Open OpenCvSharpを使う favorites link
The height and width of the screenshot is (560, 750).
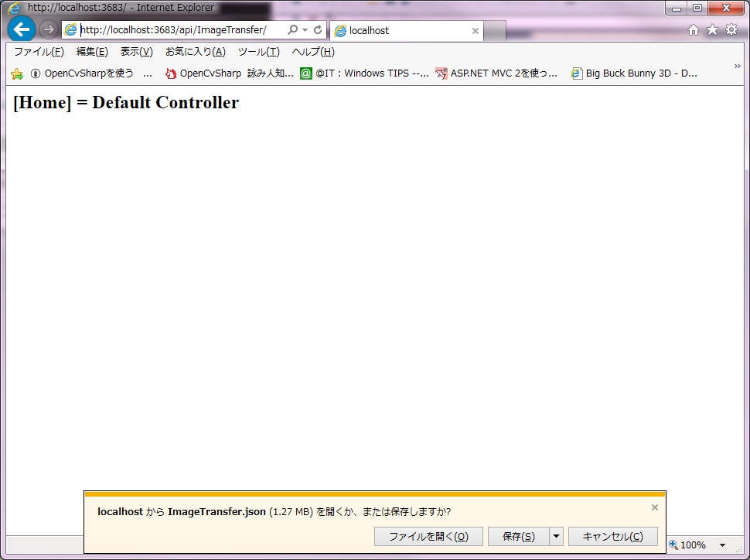[x=91, y=73]
